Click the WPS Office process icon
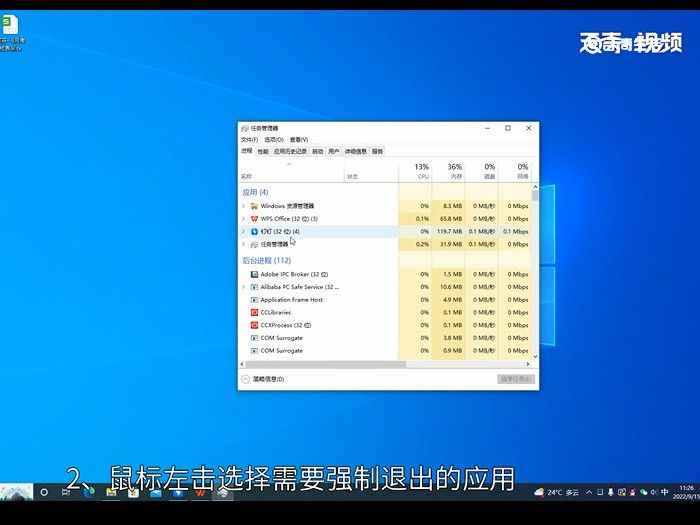Screen dimensions: 700x525 point(254,219)
